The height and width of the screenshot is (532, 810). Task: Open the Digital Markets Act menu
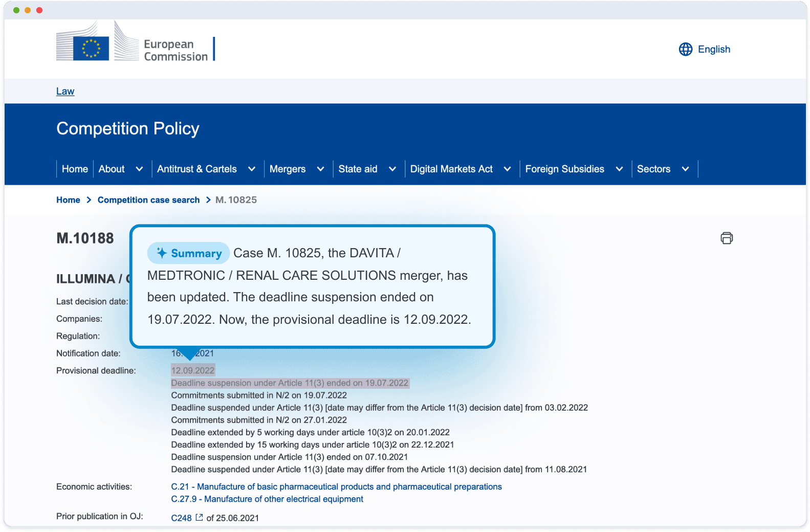451,169
